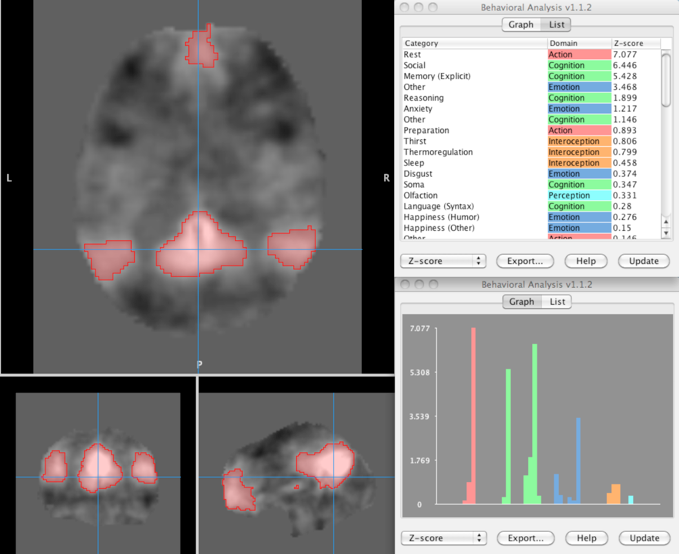Click Update button in the list window
This screenshot has height=556, width=679.
pos(643,261)
